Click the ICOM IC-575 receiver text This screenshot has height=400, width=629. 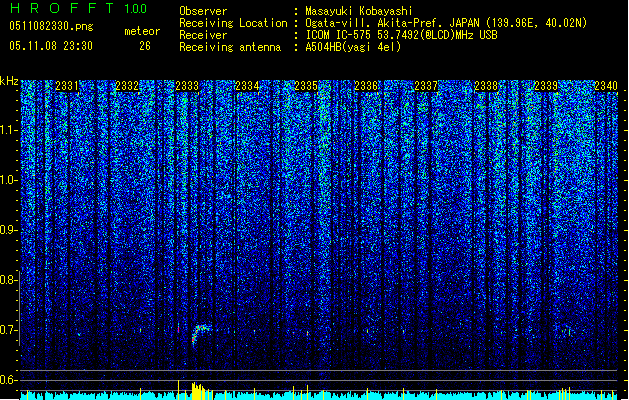tap(401, 35)
